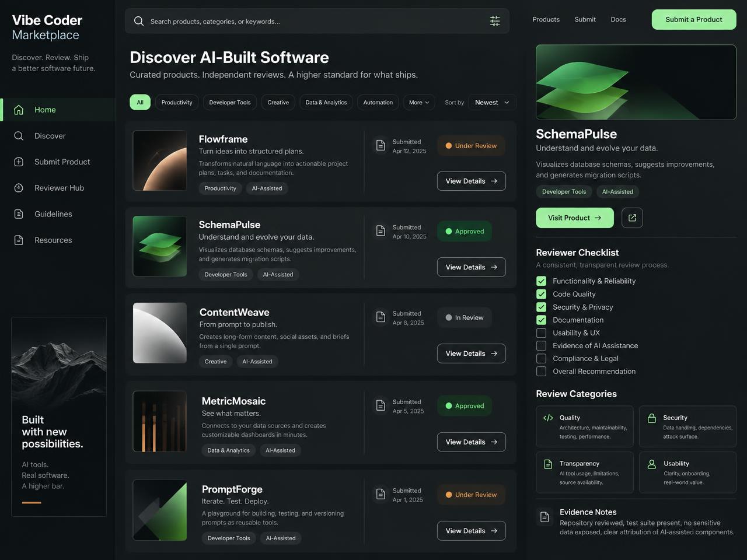Screen dimensions: 747x560
Task: Select the Data & Analytics filter
Action: (326, 102)
